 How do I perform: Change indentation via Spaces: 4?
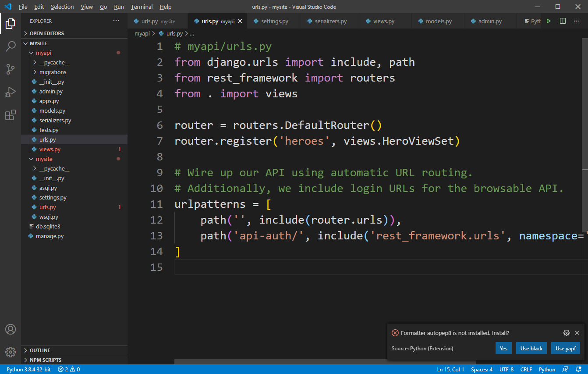(482, 369)
